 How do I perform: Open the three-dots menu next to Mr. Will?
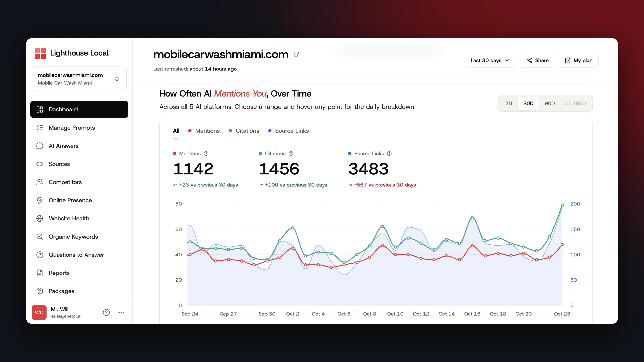tap(121, 312)
